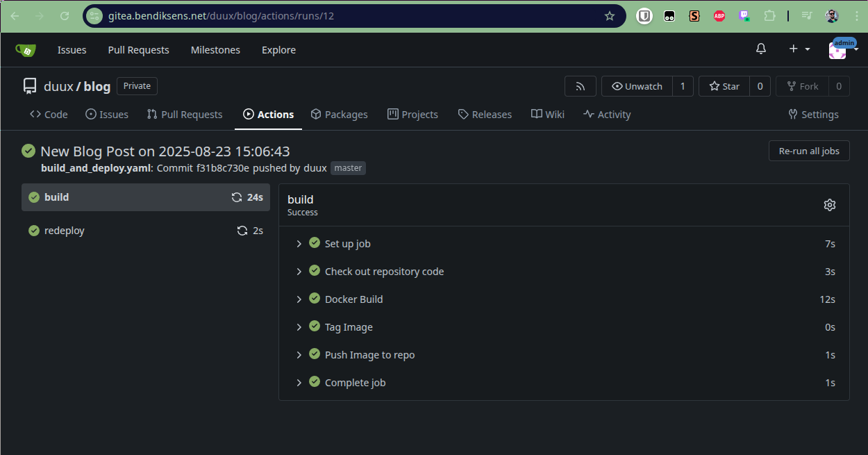Click the address bar URL
868x455 pixels.
pos(221,16)
